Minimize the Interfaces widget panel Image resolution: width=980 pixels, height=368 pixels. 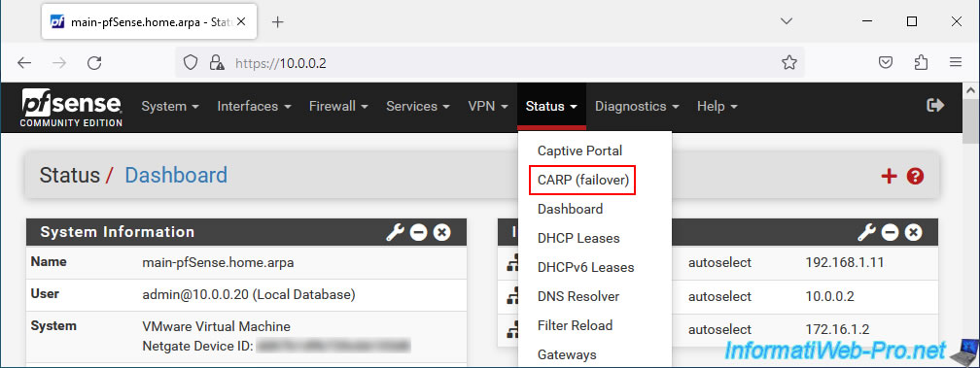(890, 233)
